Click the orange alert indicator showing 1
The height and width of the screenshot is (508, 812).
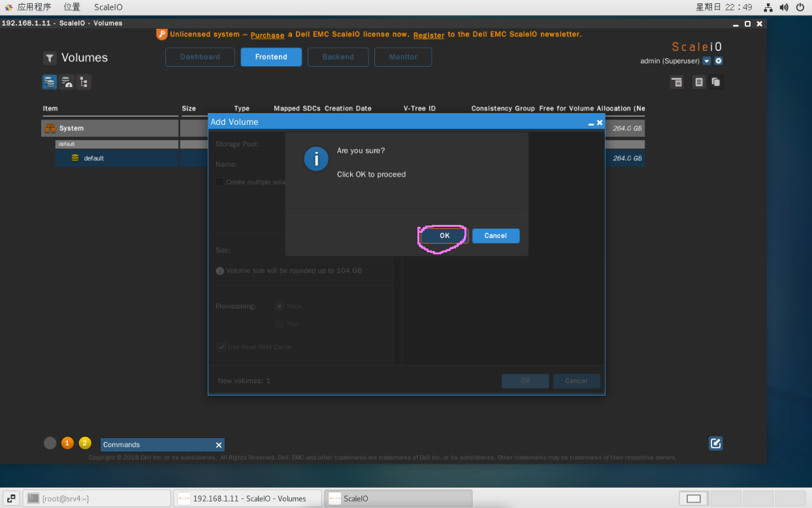tap(67, 443)
